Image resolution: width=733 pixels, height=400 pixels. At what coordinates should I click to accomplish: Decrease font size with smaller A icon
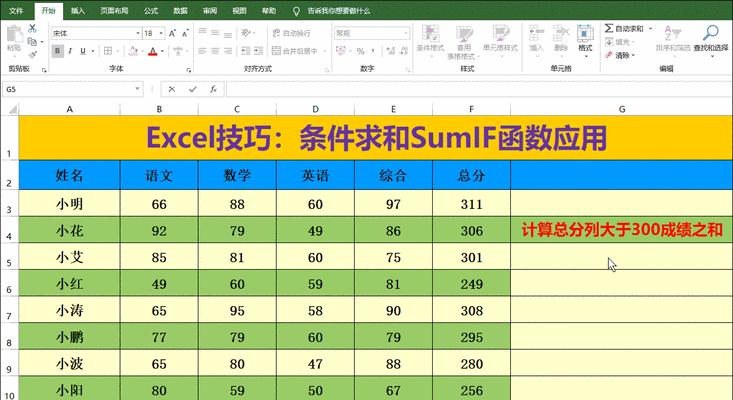185,33
